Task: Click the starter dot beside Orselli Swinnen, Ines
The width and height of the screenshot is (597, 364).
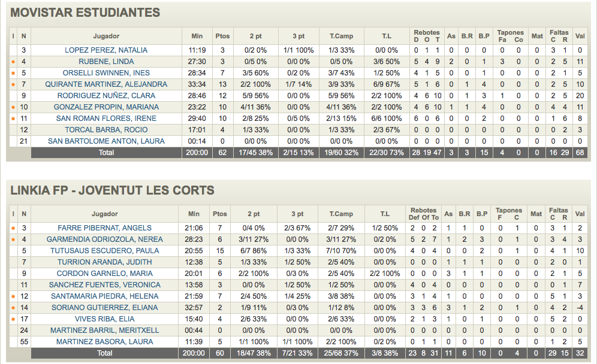Action: pos(13,73)
